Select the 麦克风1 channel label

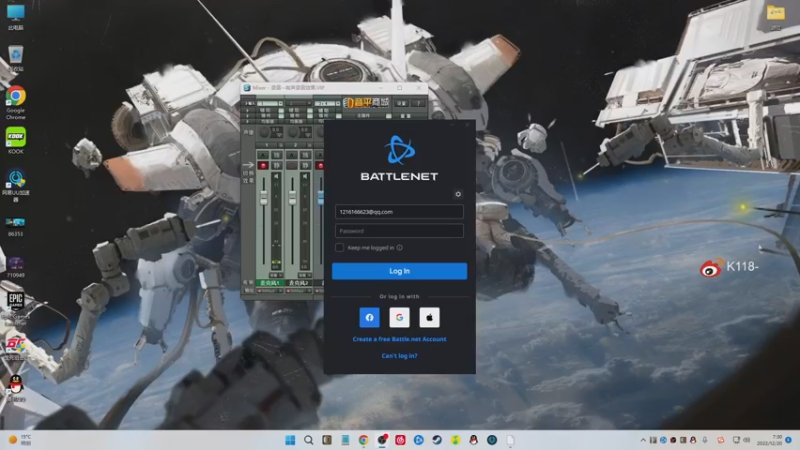[270, 283]
